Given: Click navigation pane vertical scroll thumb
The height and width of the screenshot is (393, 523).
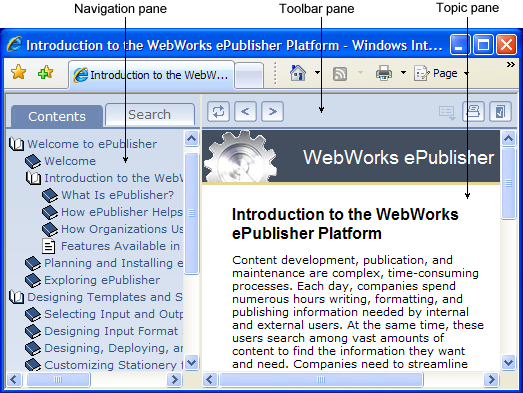Looking at the screenshot, I should (x=192, y=213).
